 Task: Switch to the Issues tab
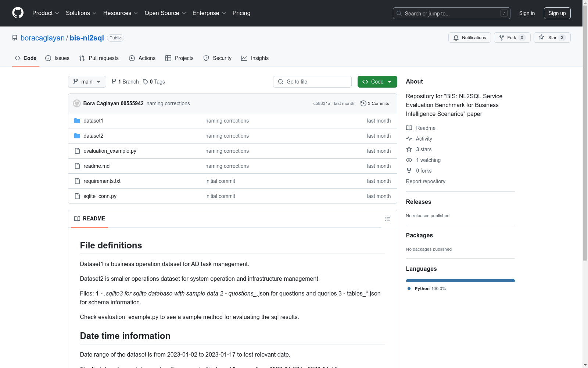coord(57,58)
